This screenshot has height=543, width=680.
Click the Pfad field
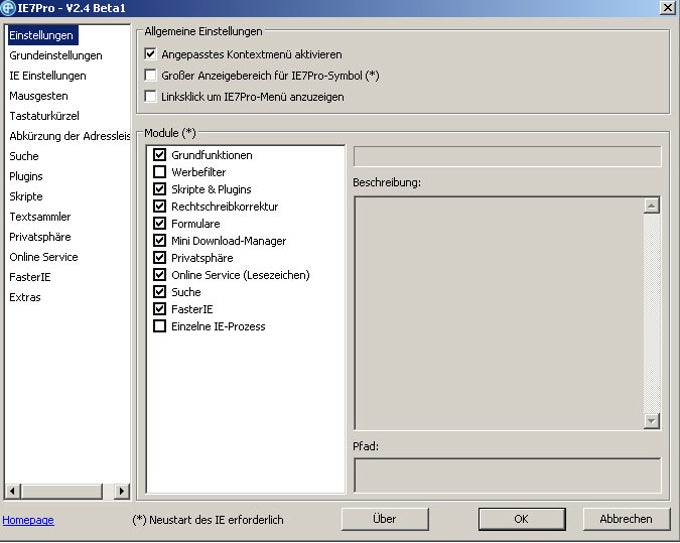[507, 475]
